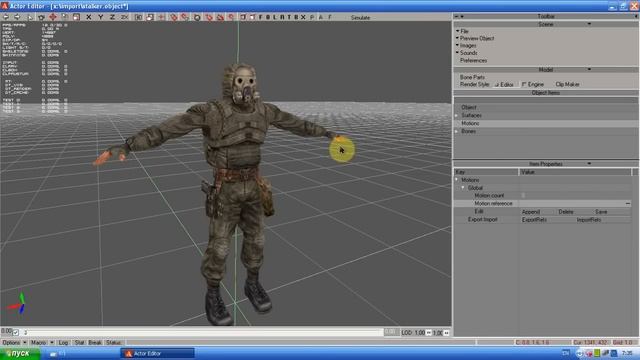Viewport: 640px width, 360px height.
Task: Open the Preview Object menu
Action: click(x=477, y=38)
